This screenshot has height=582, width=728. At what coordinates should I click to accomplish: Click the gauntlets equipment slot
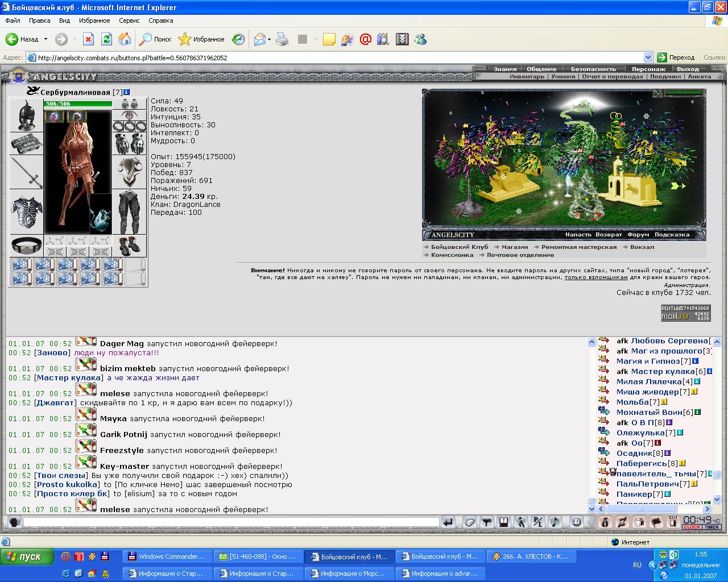(130, 144)
